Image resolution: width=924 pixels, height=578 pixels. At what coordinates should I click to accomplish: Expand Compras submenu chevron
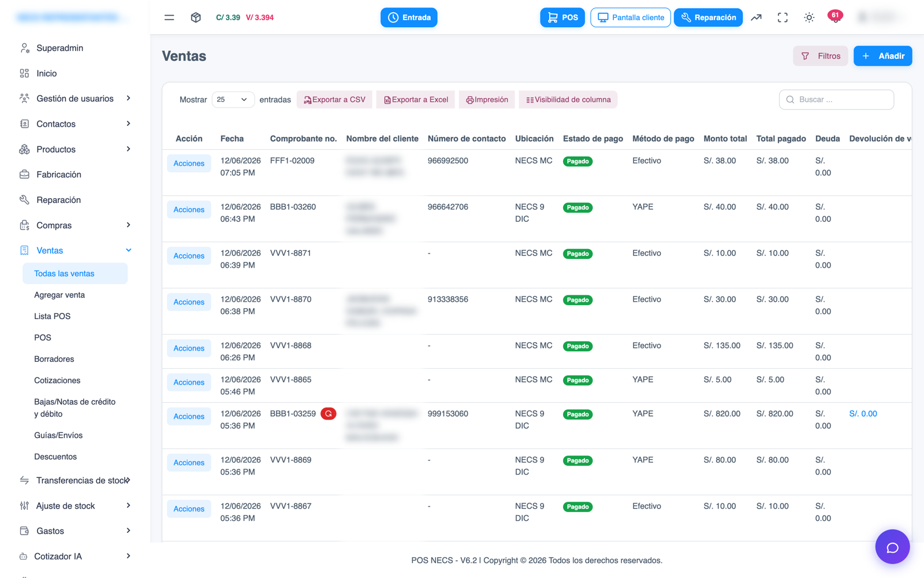click(128, 225)
